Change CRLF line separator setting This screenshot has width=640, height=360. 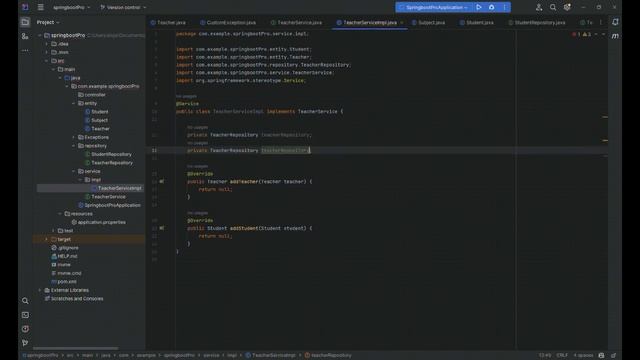pos(562,356)
